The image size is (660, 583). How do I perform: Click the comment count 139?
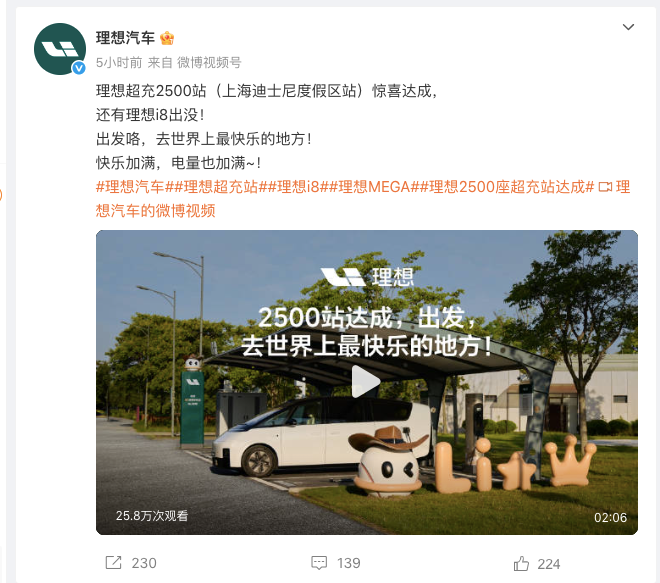349,563
